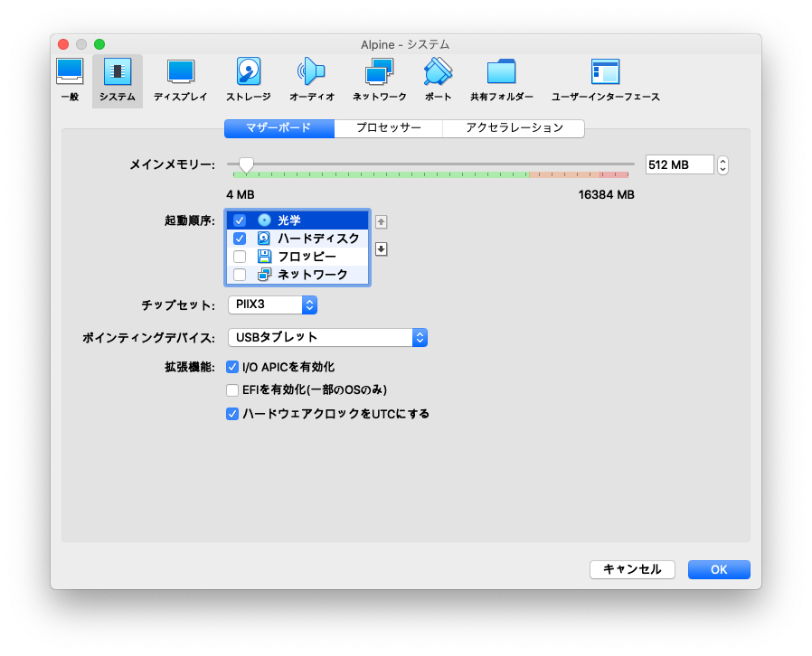Image resolution: width=812 pixels, height=656 pixels.
Task: Move selected boot device down with arrow
Action: point(382,249)
